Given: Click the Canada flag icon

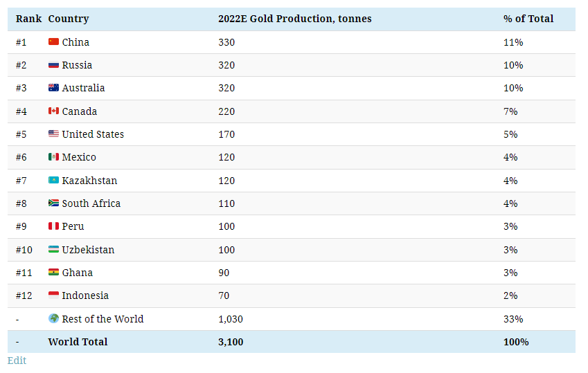Looking at the screenshot, I should 53,111.
